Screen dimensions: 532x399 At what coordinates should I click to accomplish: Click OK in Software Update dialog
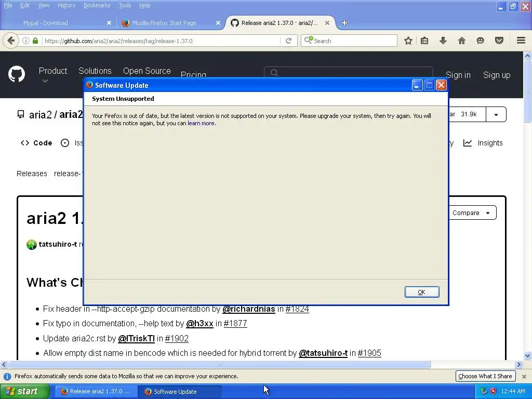(422, 292)
